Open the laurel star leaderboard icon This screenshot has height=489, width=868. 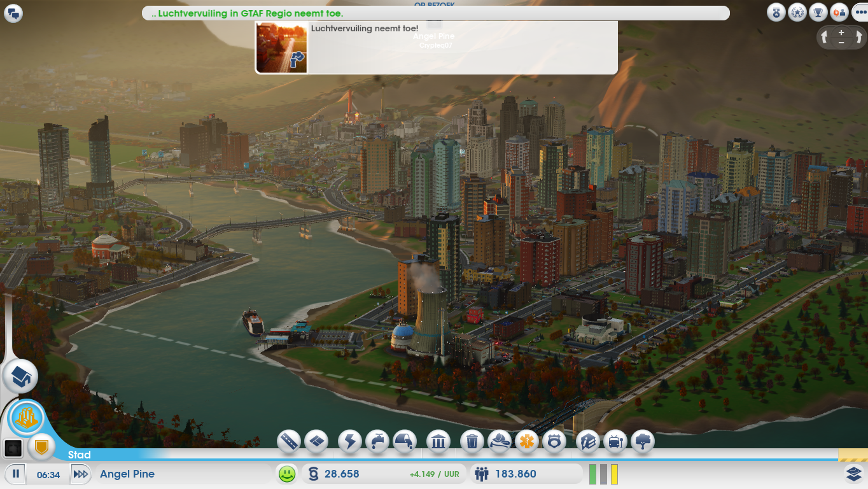click(797, 12)
